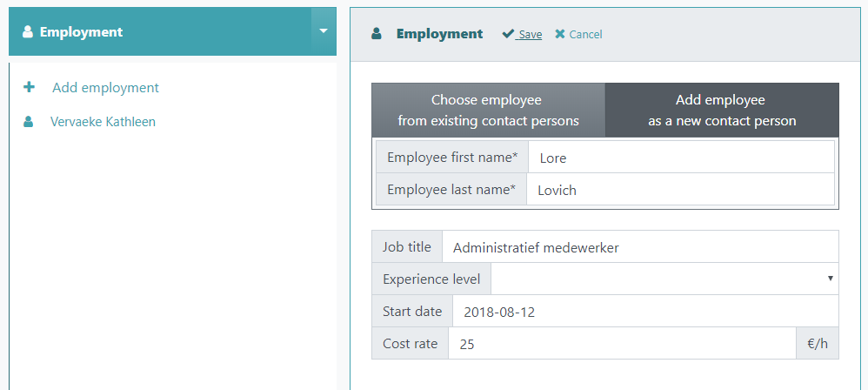Click the Save checkmark icon

(x=508, y=34)
